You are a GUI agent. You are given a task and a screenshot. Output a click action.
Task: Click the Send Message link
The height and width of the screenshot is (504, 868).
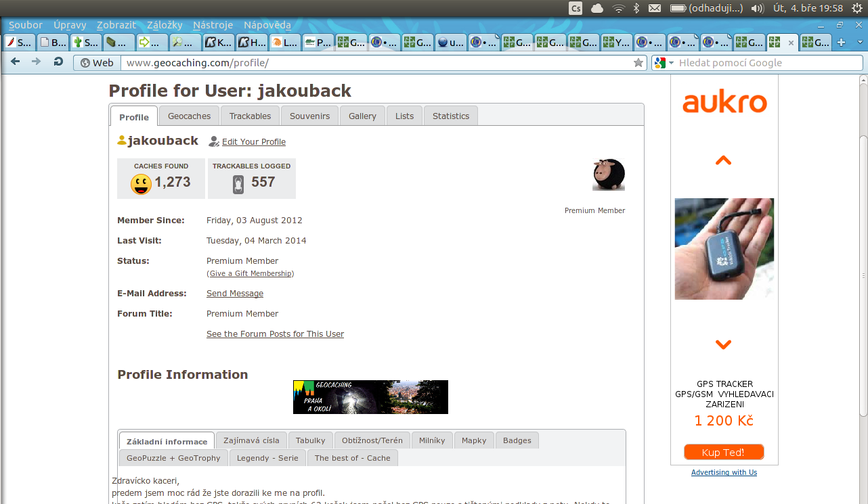coord(234,294)
